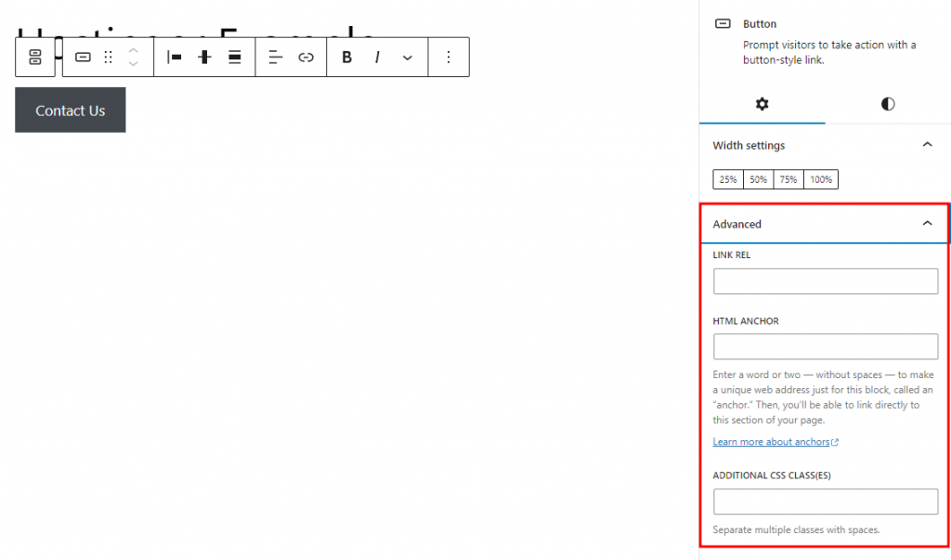
Task: Click the justify items left icon
Action: (174, 57)
